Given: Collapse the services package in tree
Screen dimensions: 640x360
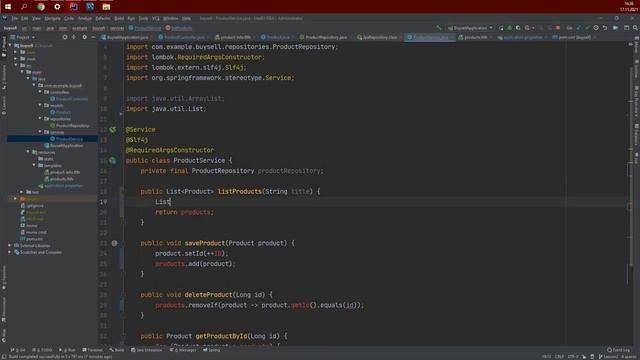Looking at the screenshot, I should [40, 132].
